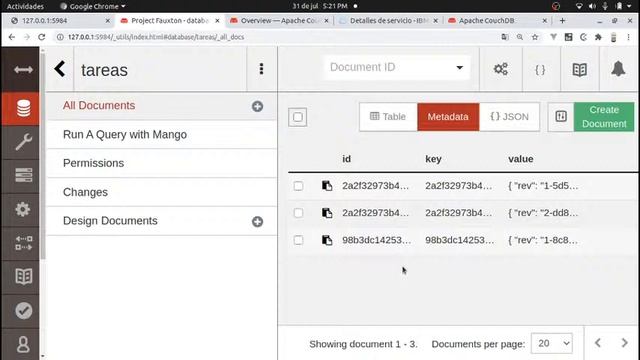Click the id column header
Viewport: 640px width, 360px height.
(x=347, y=159)
